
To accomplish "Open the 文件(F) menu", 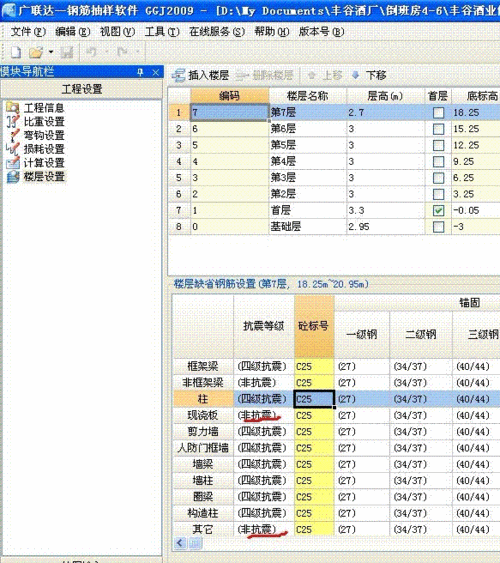I will coord(28,32).
